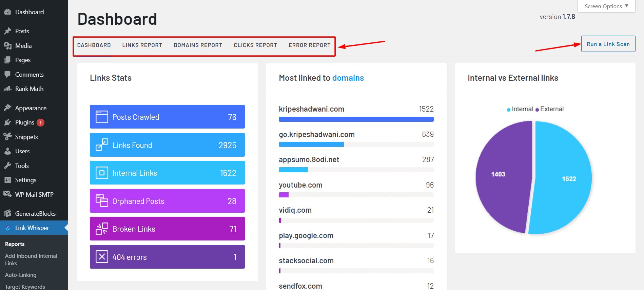Switch to the Links Report tab
This screenshot has height=290, width=644.
[142, 45]
